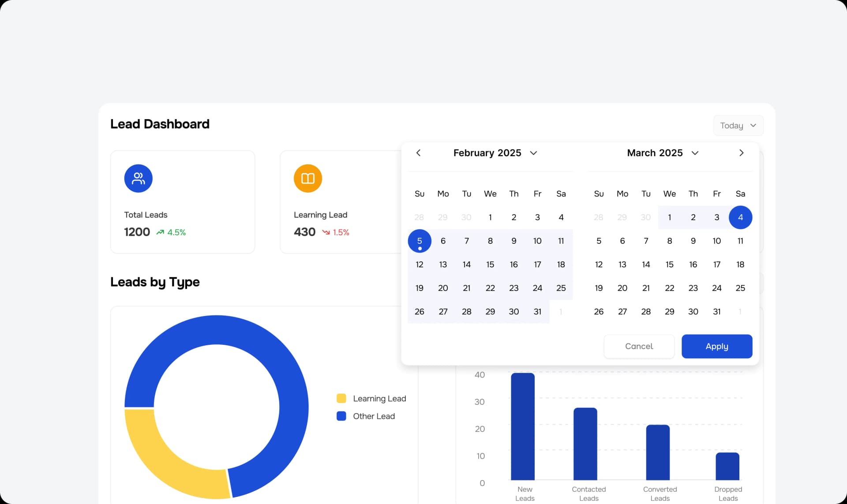Select February 14 on the calendar
847x504 pixels.
(466, 264)
